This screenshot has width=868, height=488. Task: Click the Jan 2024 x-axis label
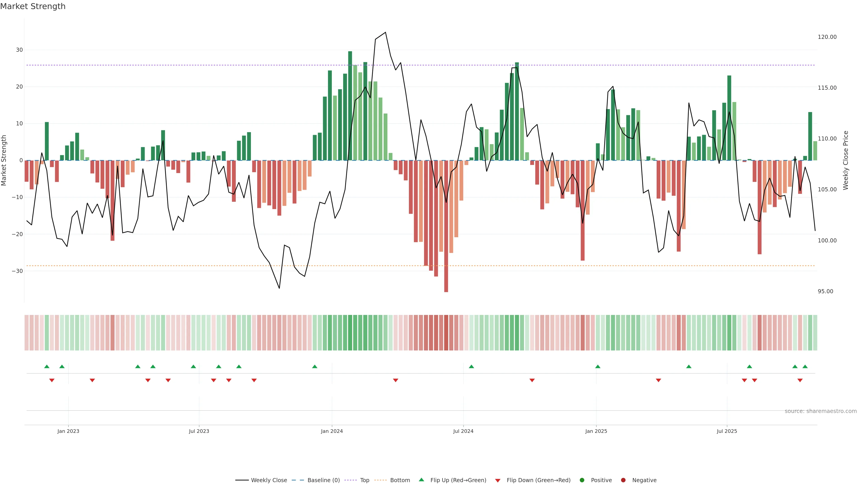pyautogui.click(x=332, y=431)
